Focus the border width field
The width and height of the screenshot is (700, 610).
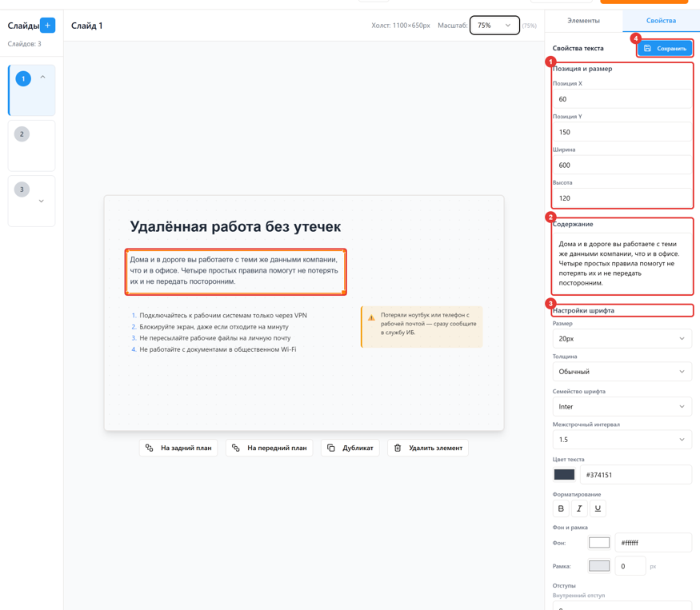(x=630, y=566)
